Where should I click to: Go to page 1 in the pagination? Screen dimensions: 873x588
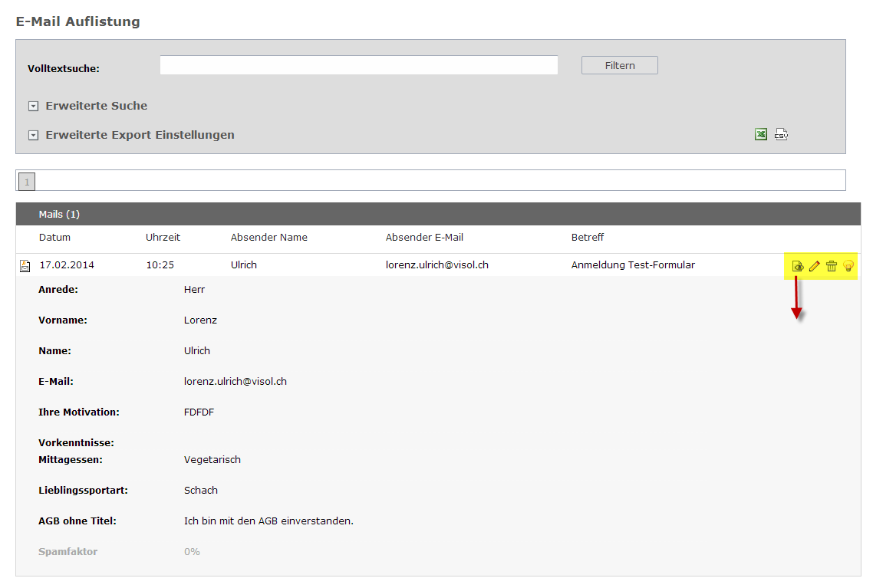27,182
